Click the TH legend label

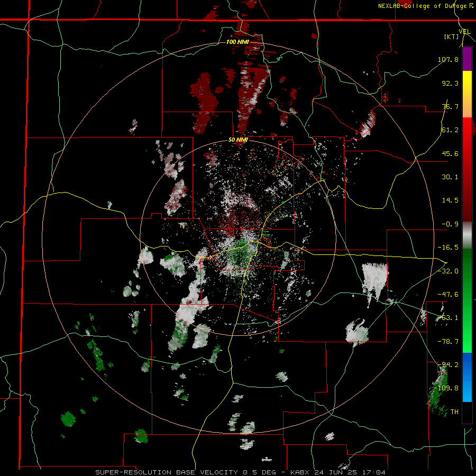[454, 411]
